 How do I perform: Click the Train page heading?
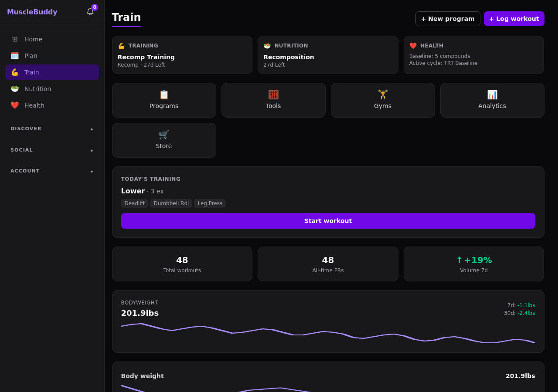tap(126, 17)
